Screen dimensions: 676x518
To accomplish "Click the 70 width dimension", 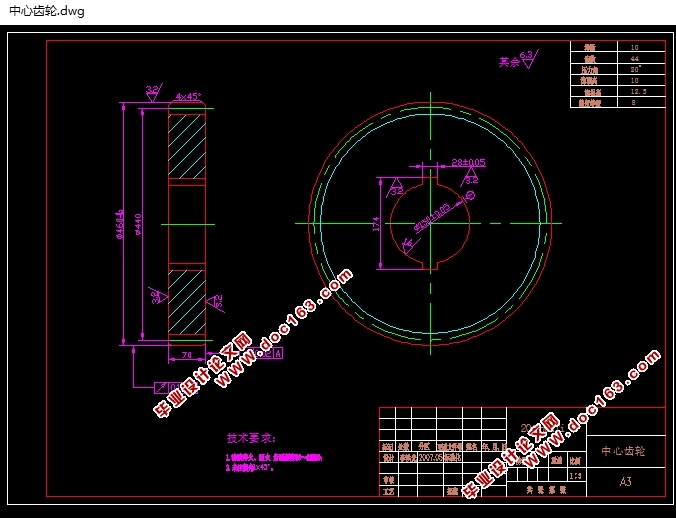I will pyautogui.click(x=187, y=355).
